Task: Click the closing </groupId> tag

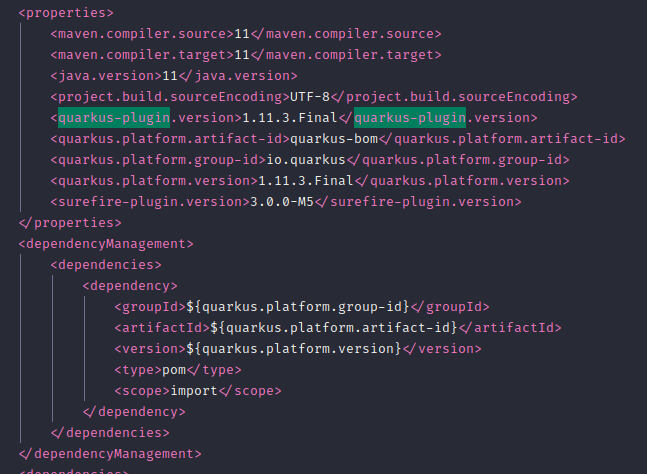Action: (450, 307)
